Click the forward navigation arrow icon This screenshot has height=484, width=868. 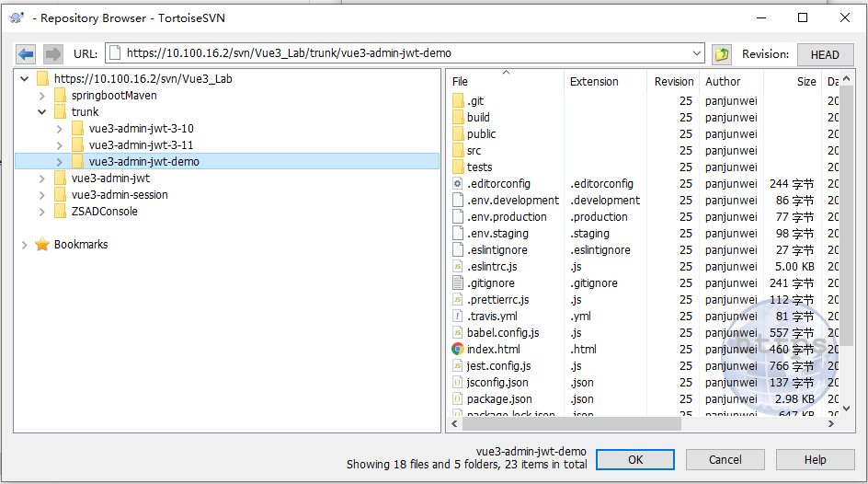pyautogui.click(x=53, y=53)
